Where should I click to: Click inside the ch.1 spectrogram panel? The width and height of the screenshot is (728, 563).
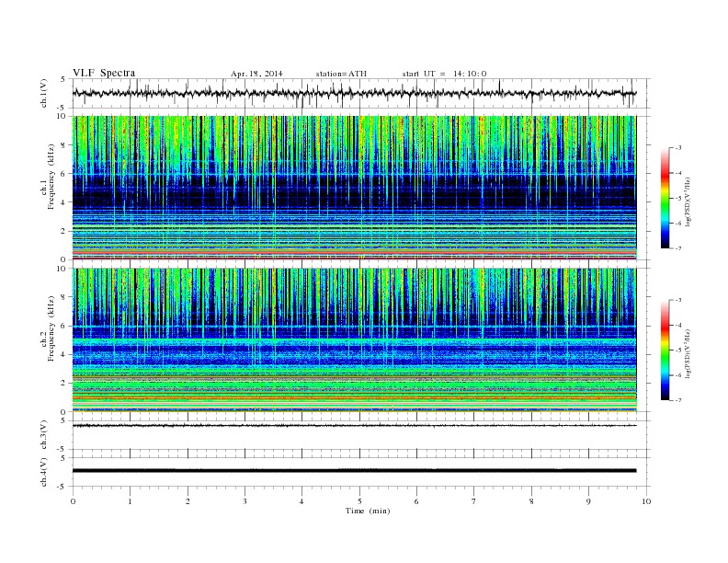[354, 188]
